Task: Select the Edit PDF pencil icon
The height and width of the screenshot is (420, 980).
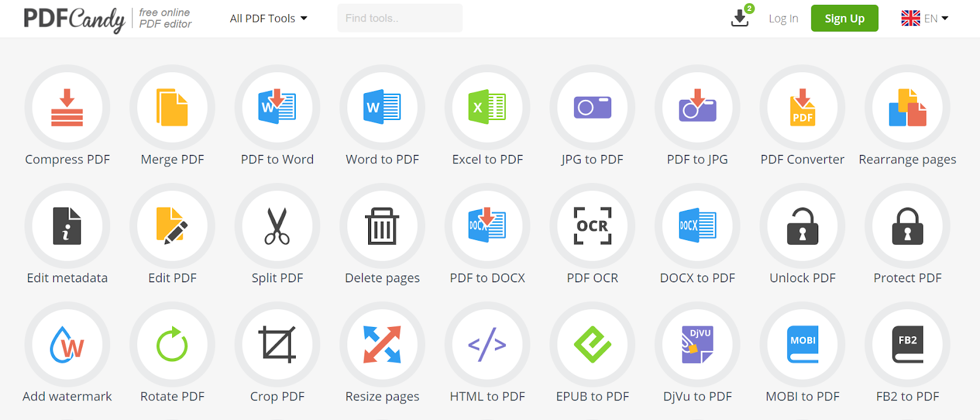Action: coord(172,226)
